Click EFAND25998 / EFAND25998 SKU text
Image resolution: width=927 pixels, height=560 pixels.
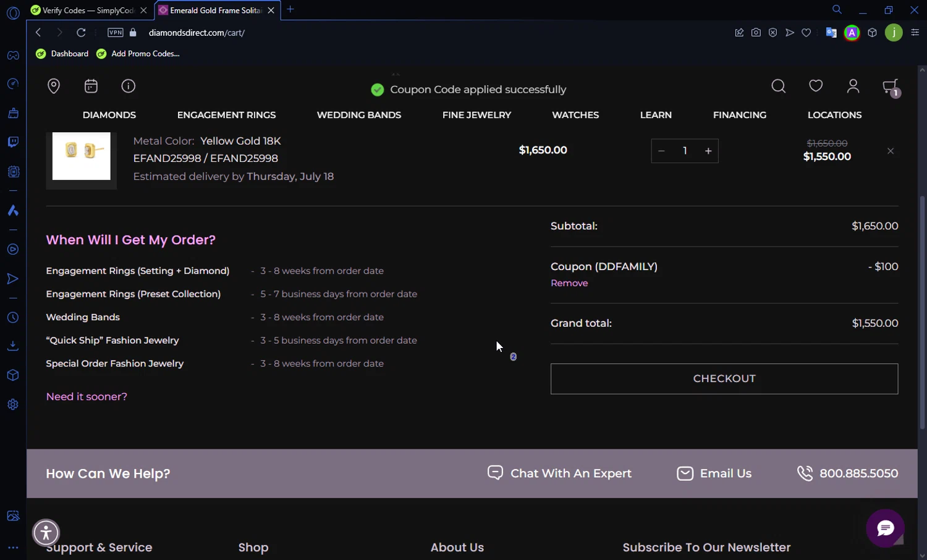click(206, 158)
